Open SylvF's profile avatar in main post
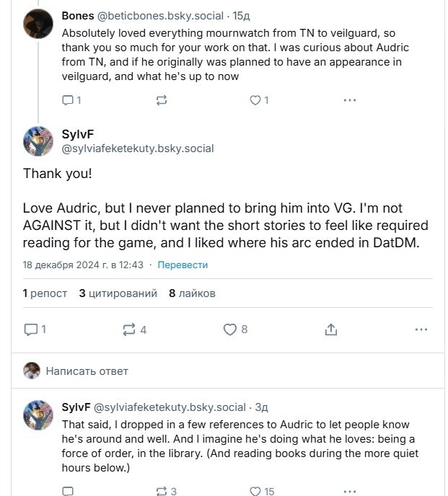 coord(38,141)
